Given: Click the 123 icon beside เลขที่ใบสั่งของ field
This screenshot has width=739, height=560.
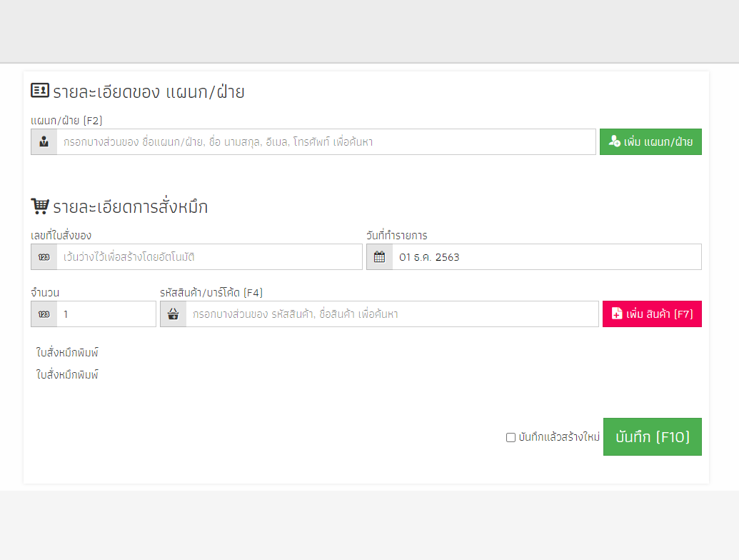Looking at the screenshot, I should (44, 257).
